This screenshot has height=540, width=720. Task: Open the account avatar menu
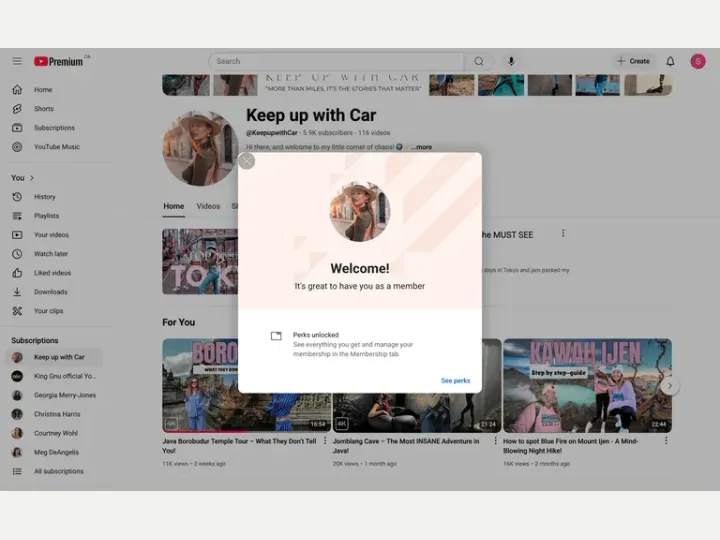point(698,61)
